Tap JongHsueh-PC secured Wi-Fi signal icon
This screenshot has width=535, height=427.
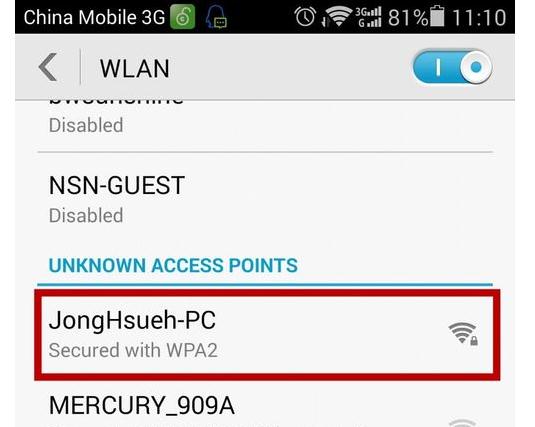pyautogui.click(x=463, y=333)
